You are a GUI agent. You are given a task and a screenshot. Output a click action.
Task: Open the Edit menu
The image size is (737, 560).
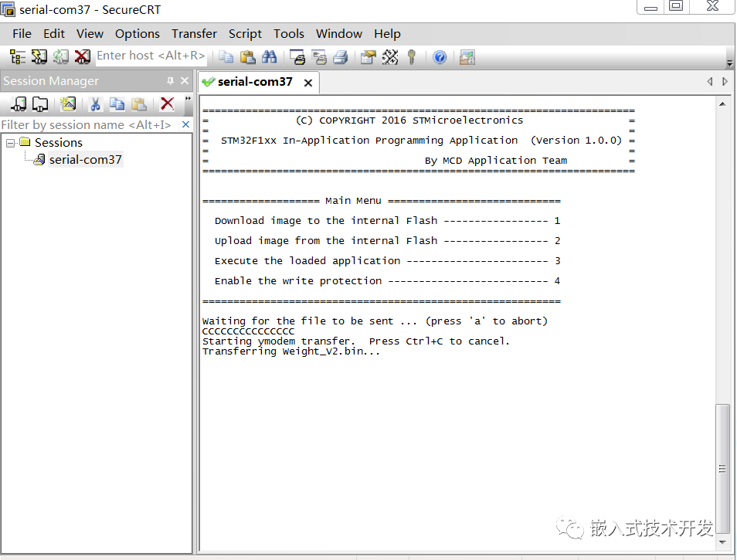point(54,34)
